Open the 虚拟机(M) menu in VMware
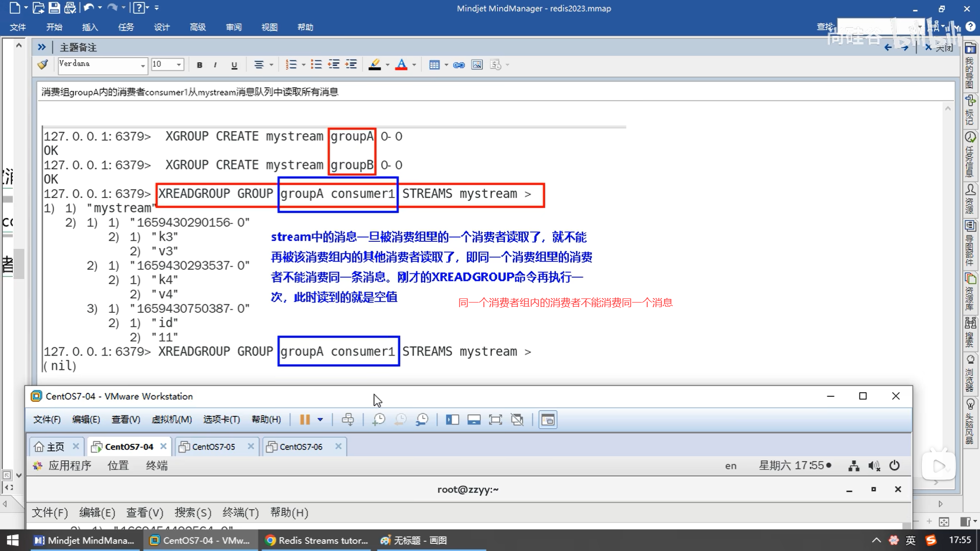 tap(171, 419)
